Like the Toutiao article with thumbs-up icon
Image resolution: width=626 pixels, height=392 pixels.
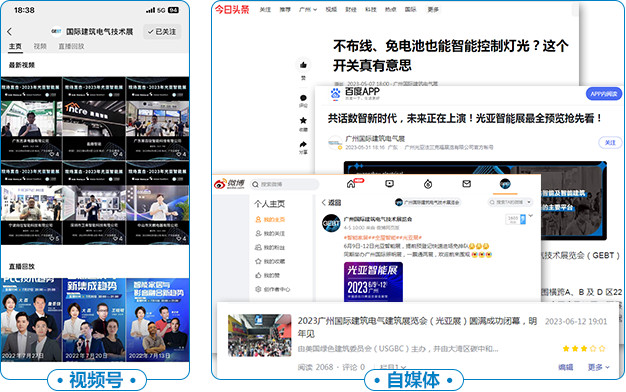click(x=303, y=65)
